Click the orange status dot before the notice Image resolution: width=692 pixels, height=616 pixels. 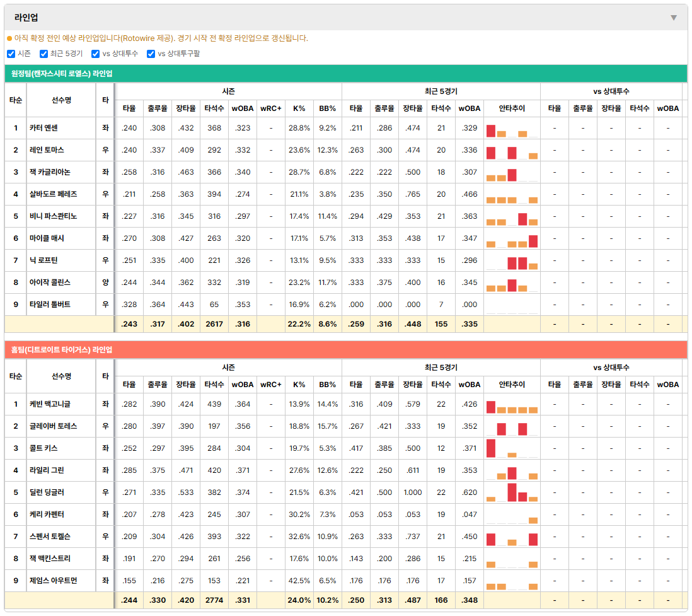click(9, 39)
